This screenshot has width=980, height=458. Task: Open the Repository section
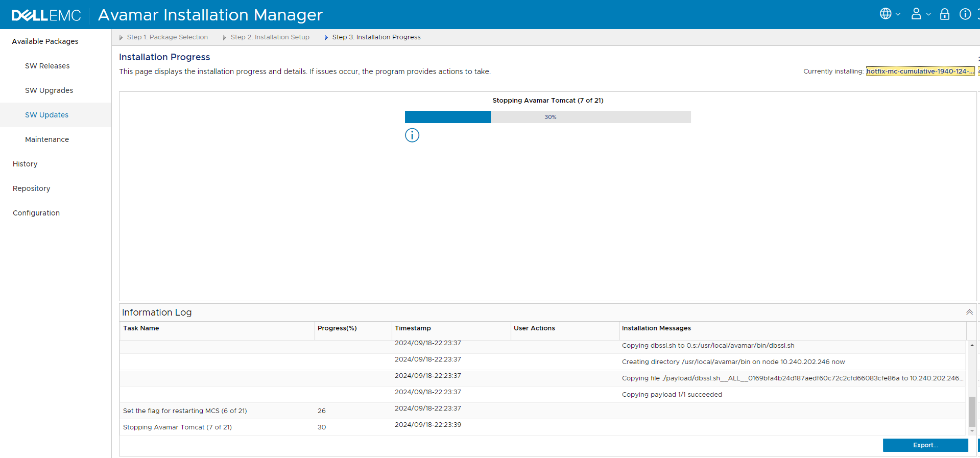click(x=32, y=188)
